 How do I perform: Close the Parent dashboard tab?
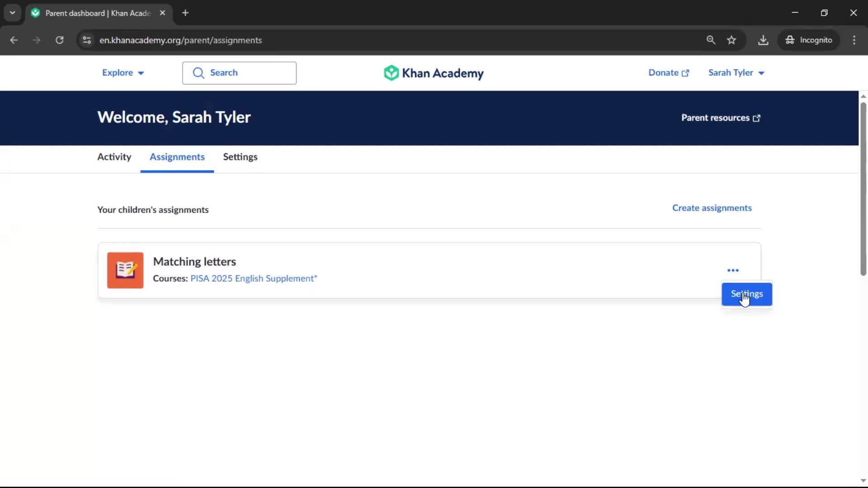tap(162, 13)
